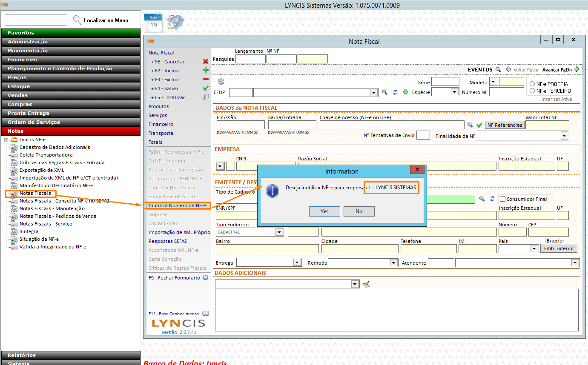Select Inutiliza Numero da NF-e option

coord(177,205)
